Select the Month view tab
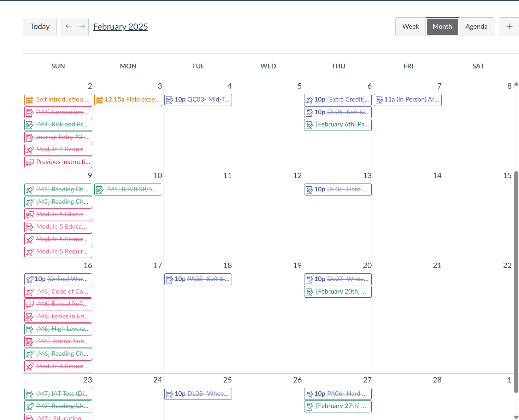Screen dimensions: 519x420 tap(442, 27)
